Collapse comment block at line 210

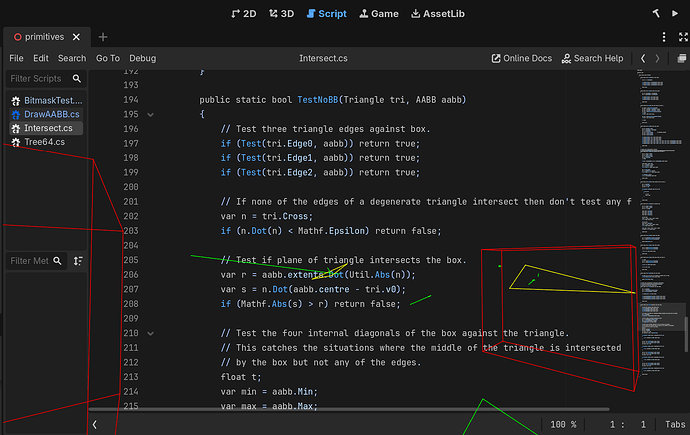coord(150,333)
